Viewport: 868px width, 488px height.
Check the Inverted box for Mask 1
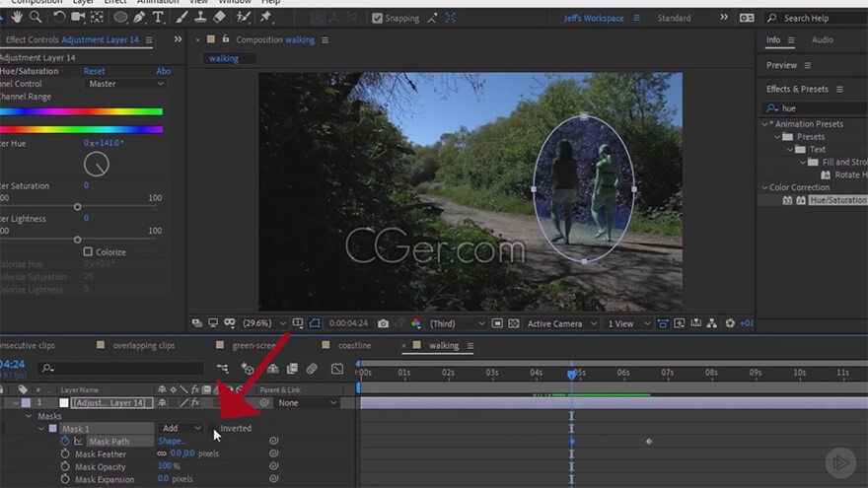[x=213, y=428]
